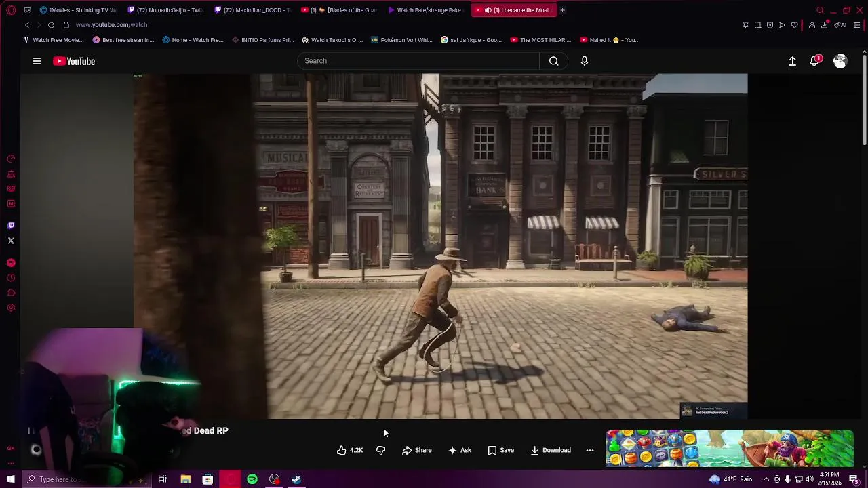This screenshot has width=868, height=488.
Task: Click the puzzle game advertisement banner
Action: pyautogui.click(x=730, y=449)
